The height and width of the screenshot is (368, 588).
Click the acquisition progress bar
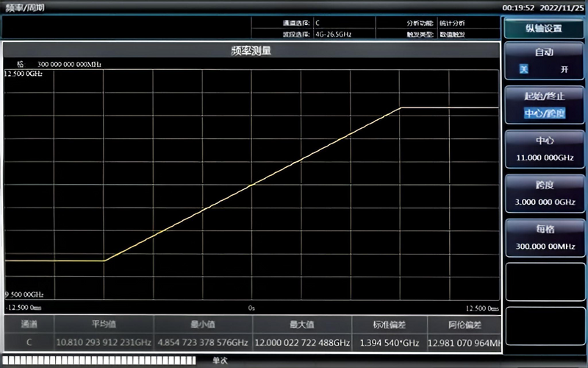(x=99, y=361)
